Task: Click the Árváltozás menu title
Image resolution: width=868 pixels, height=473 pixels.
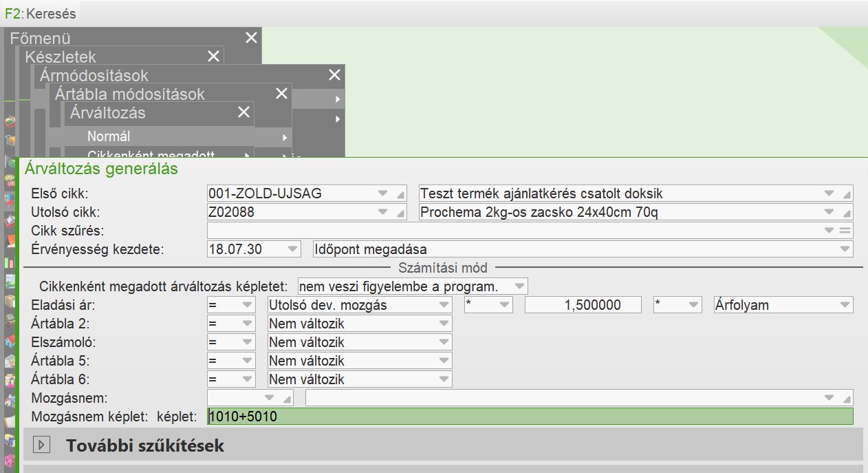Action: click(108, 113)
